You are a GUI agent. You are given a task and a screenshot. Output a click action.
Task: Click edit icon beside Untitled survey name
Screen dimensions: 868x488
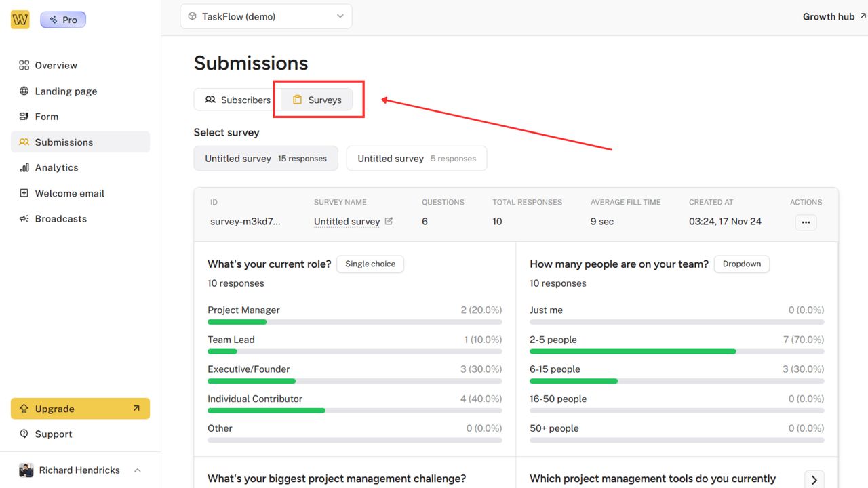pyautogui.click(x=389, y=221)
